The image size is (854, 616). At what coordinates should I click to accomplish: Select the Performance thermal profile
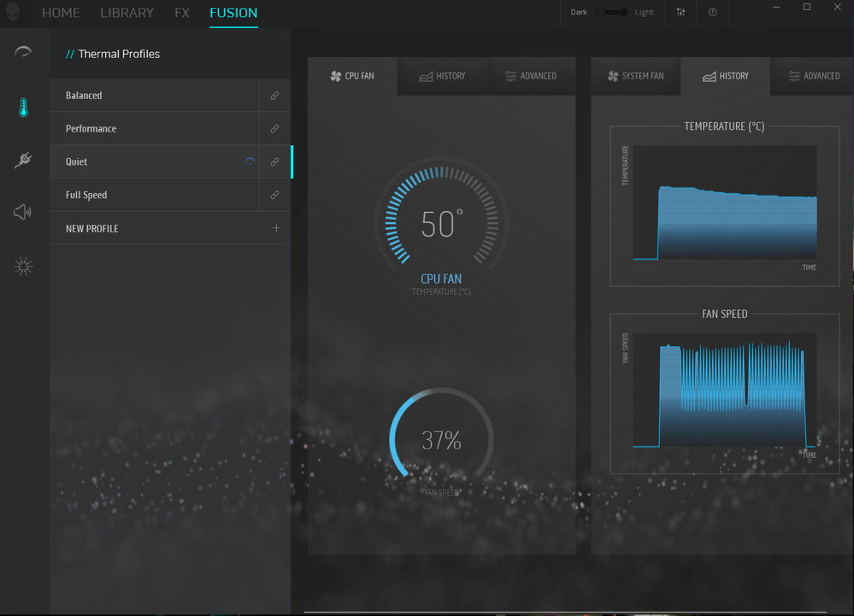click(x=155, y=128)
